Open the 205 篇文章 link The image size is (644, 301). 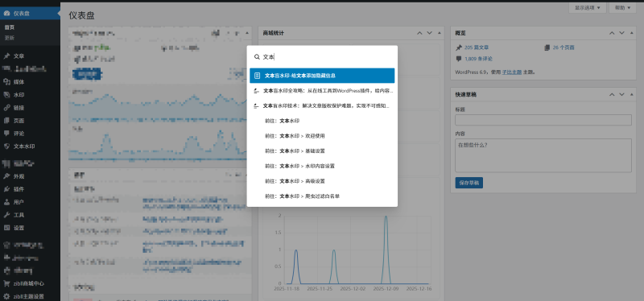click(x=477, y=47)
